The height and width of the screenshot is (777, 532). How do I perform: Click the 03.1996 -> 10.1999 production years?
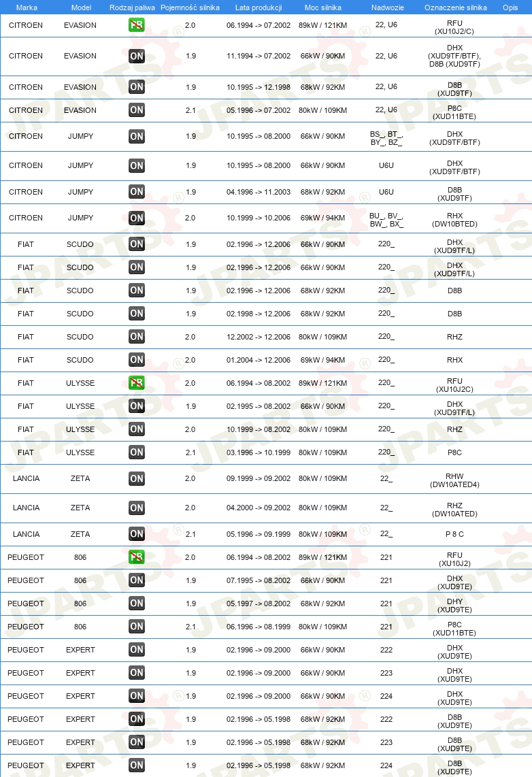(259, 453)
